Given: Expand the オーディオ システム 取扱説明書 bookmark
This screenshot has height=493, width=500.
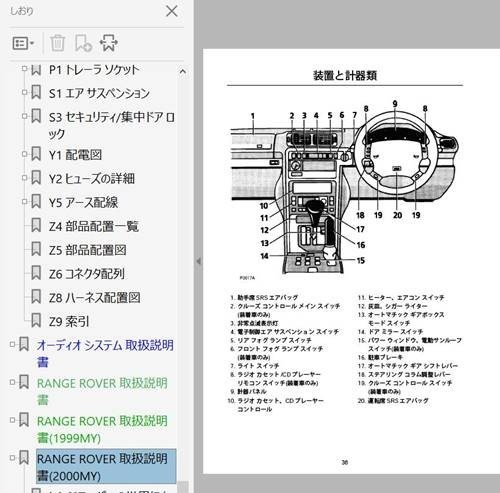Looking at the screenshot, I should (12, 344).
